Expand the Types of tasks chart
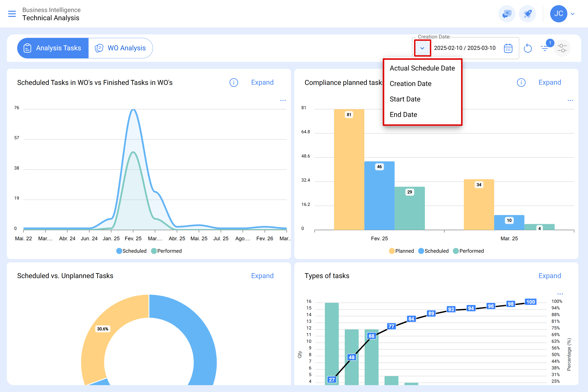 tap(550, 276)
